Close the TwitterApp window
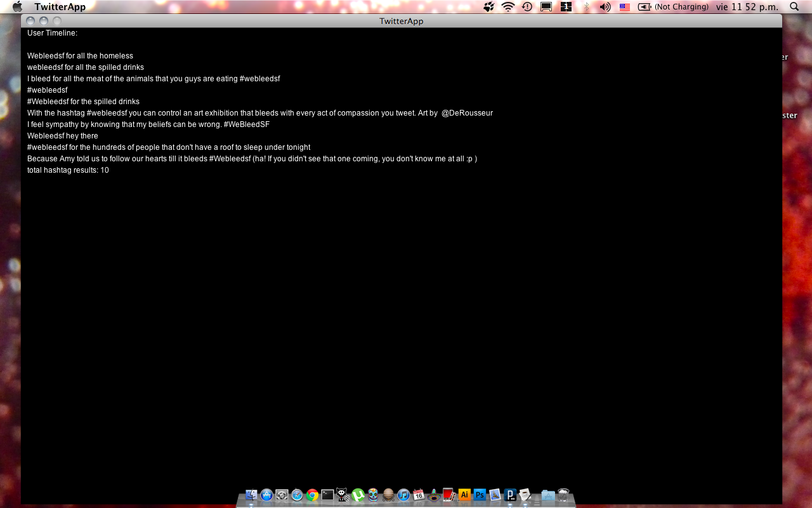 30,21
